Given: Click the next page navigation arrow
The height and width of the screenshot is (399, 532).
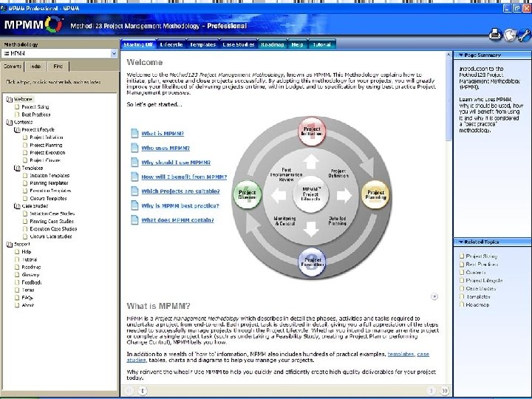Looking at the screenshot, I should (432, 391).
